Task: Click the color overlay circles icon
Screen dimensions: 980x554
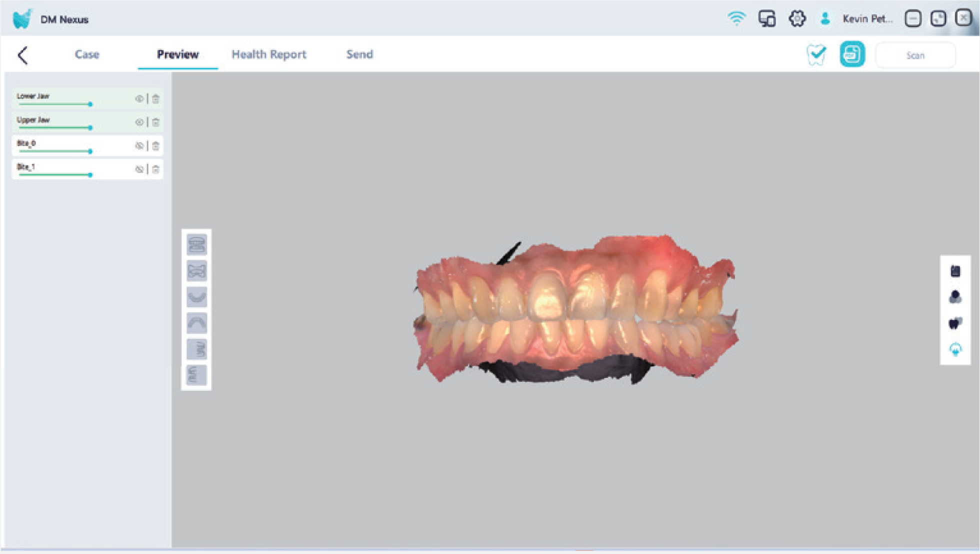Action: (955, 297)
